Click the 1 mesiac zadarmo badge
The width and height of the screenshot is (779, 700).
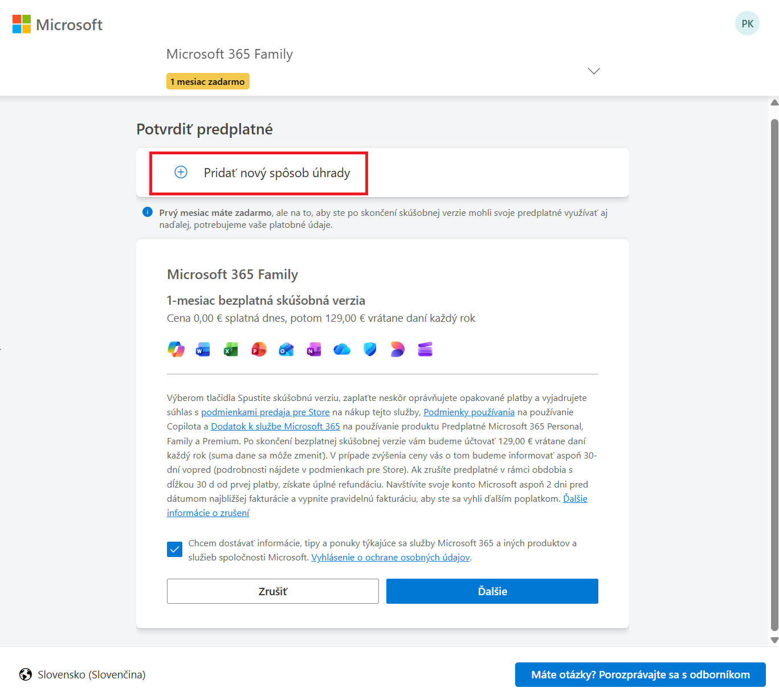(208, 81)
